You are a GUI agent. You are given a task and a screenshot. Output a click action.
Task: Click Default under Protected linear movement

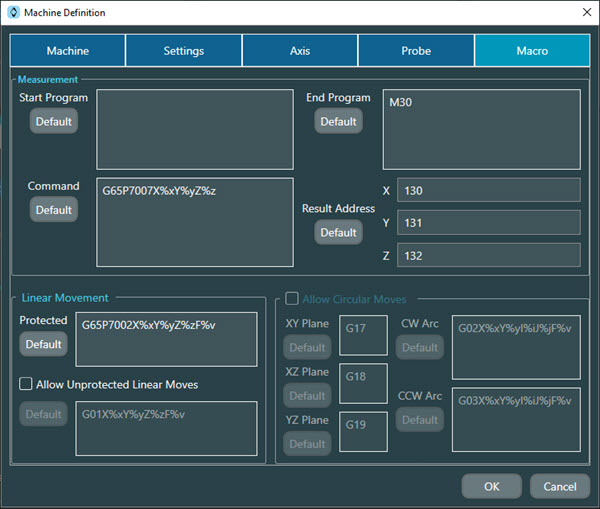[44, 344]
